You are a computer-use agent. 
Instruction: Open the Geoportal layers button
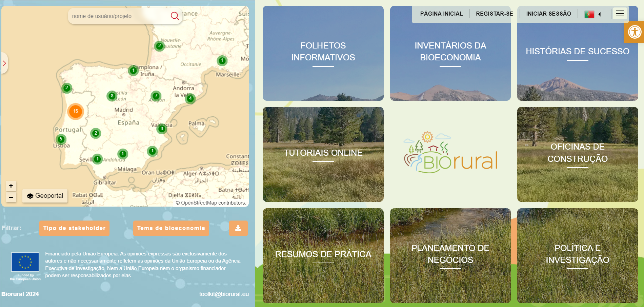[x=45, y=196]
